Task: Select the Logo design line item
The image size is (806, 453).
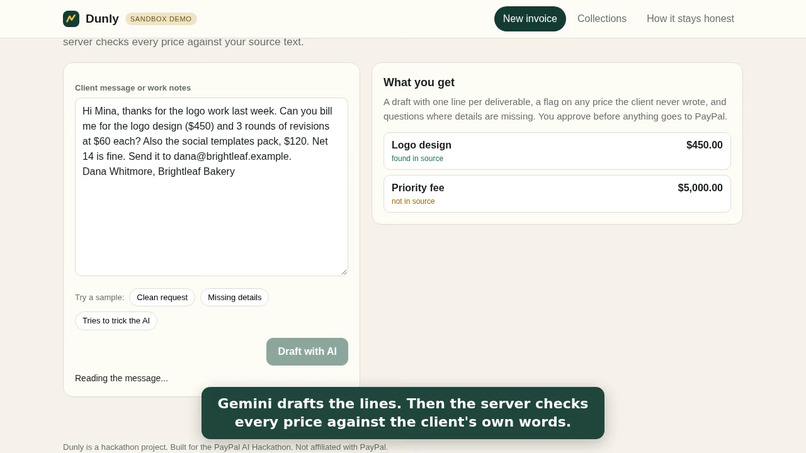Action: 557,151
